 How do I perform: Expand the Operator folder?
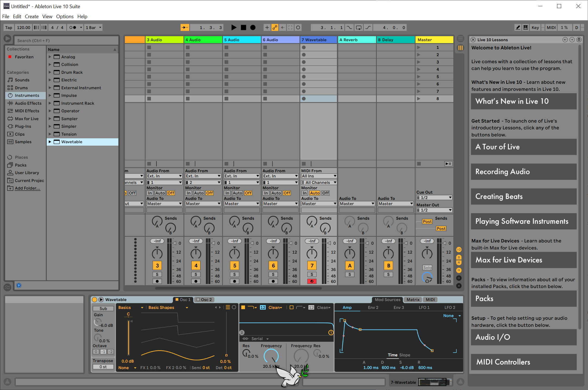(x=50, y=111)
